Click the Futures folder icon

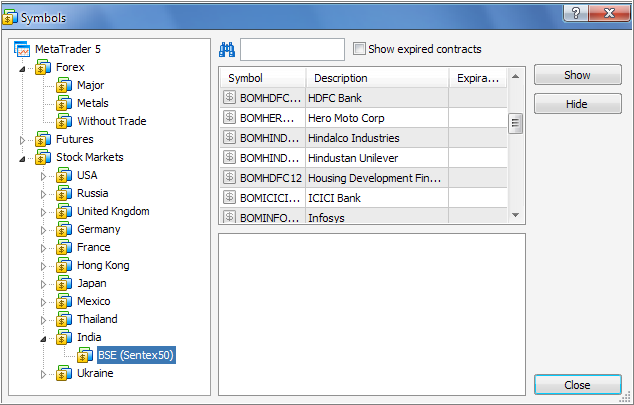pos(43,139)
